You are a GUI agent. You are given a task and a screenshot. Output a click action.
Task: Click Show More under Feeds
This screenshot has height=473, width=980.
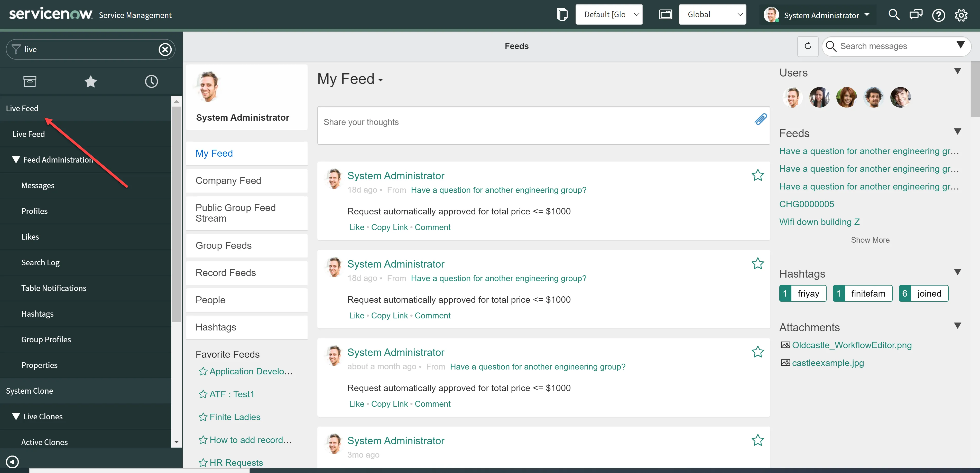click(x=870, y=240)
